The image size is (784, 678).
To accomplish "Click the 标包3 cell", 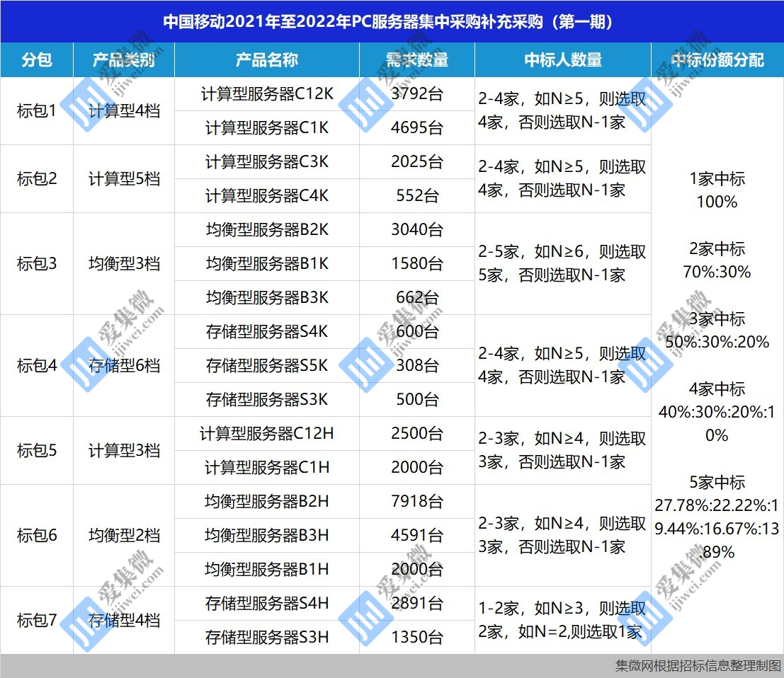I will (x=37, y=263).
